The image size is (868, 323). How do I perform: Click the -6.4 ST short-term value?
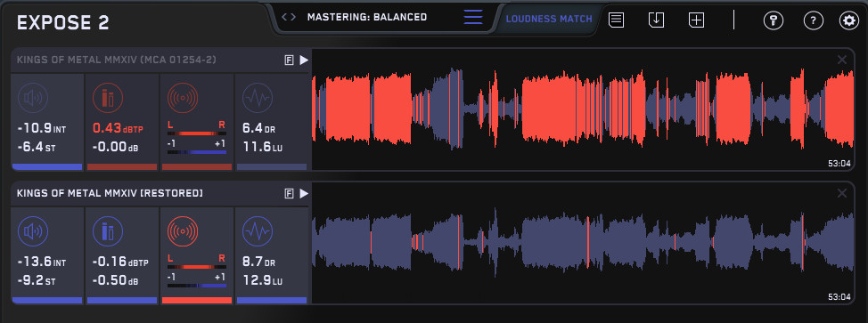tap(37, 148)
